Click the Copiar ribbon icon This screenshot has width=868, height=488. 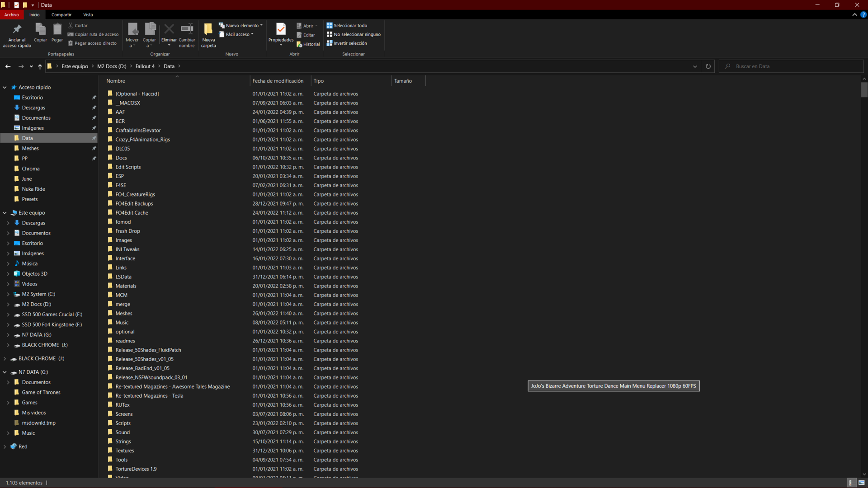(x=40, y=30)
